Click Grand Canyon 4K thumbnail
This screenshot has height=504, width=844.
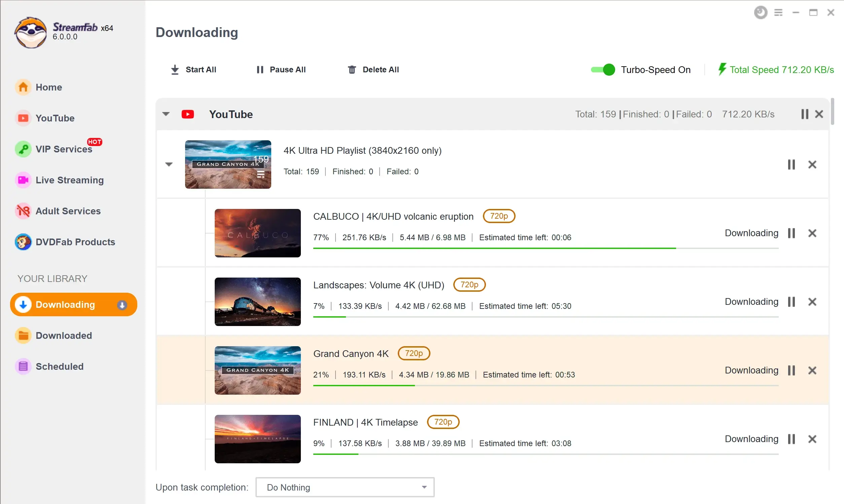257,370
